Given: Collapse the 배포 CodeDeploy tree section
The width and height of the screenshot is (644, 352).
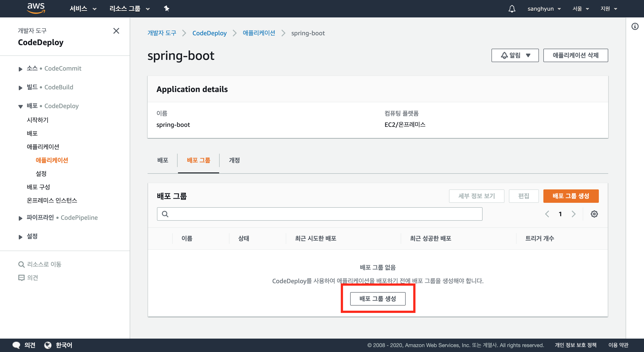Looking at the screenshot, I should [x=21, y=106].
